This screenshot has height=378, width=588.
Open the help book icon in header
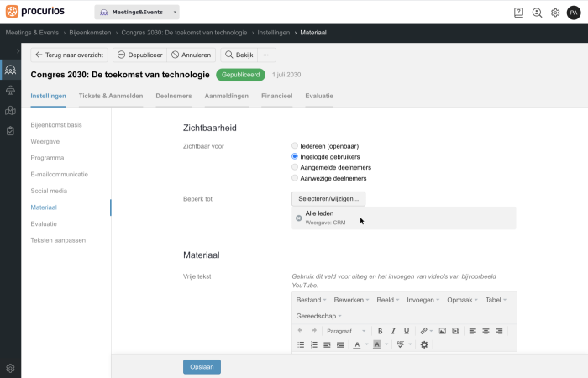[x=518, y=13]
